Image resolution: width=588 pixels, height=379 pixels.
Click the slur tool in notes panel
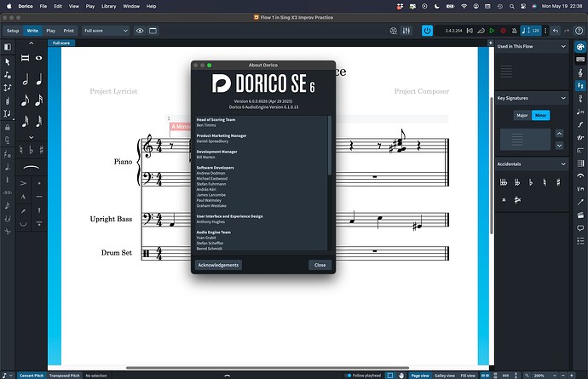coord(32,167)
